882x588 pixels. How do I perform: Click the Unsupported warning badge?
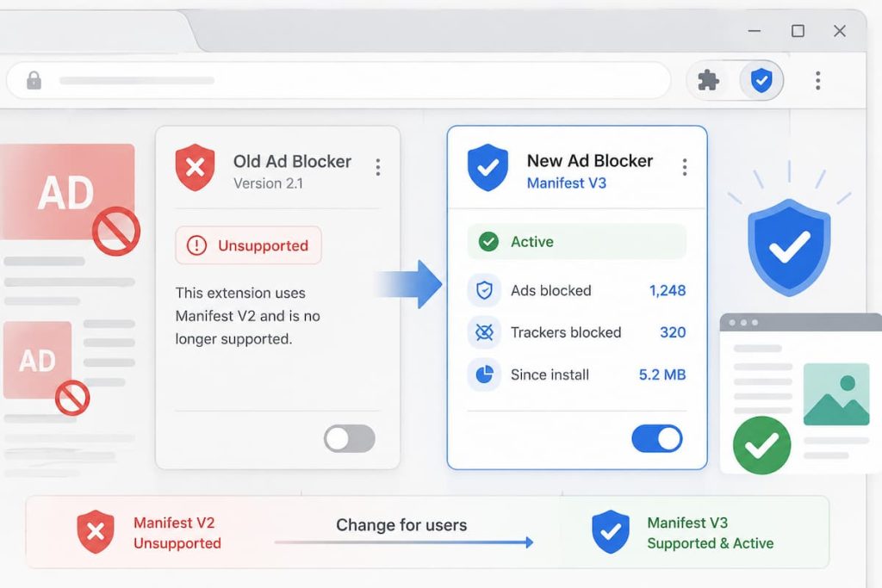(249, 245)
